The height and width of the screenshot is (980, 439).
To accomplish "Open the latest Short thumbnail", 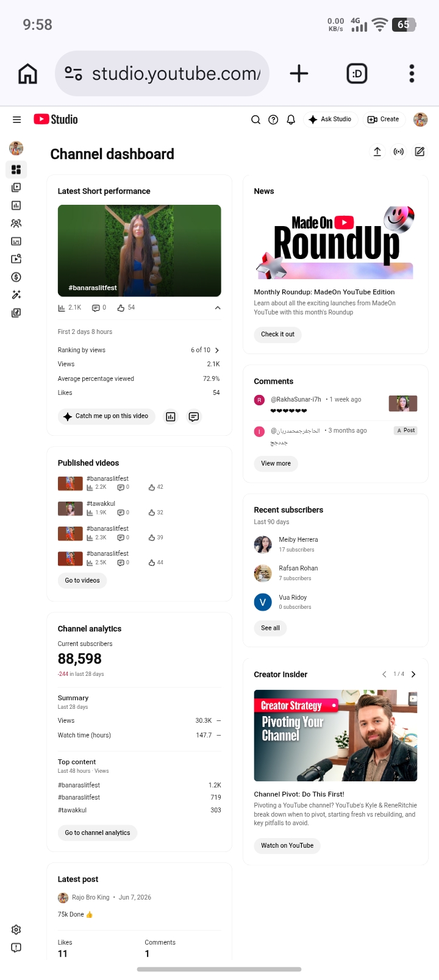I will click(x=140, y=250).
